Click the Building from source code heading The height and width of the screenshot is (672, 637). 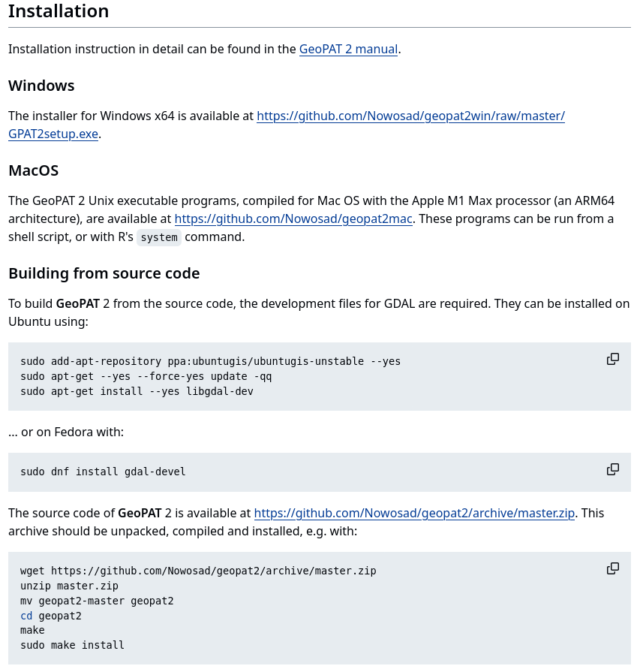104,273
